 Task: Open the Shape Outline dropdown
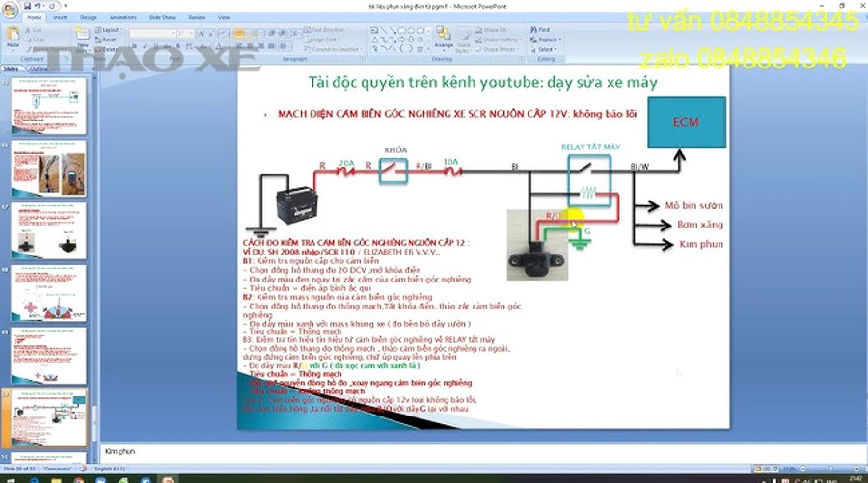click(x=498, y=40)
